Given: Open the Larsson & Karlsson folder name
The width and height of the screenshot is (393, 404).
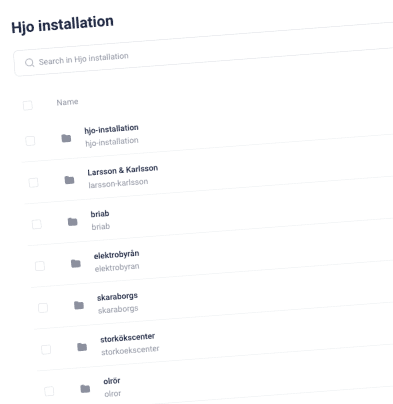Looking at the screenshot, I should (123, 170).
